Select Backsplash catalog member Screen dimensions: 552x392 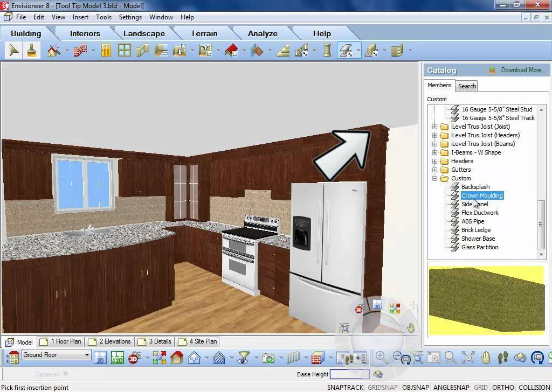click(475, 187)
